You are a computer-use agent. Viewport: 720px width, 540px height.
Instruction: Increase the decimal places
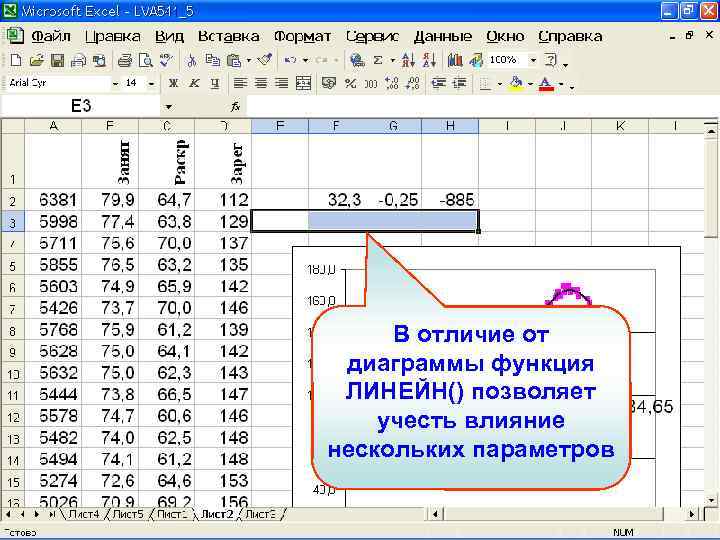392,83
